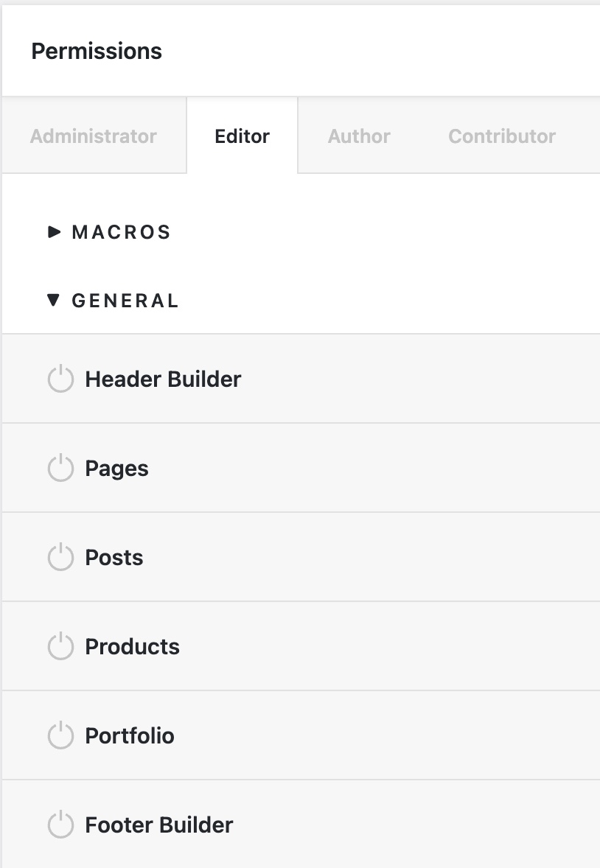Enable the Products permission power icon
Image resolution: width=600 pixels, height=868 pixels.
click(60, 646)
